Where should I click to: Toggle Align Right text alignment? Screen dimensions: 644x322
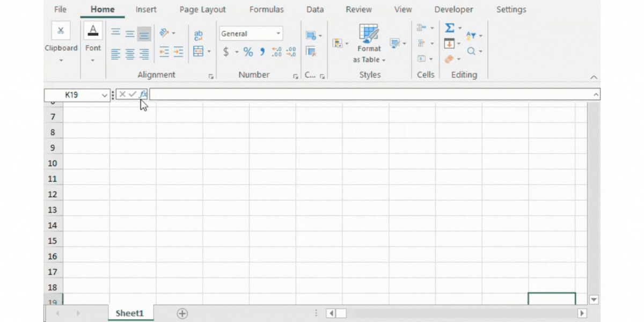[144, 53]
